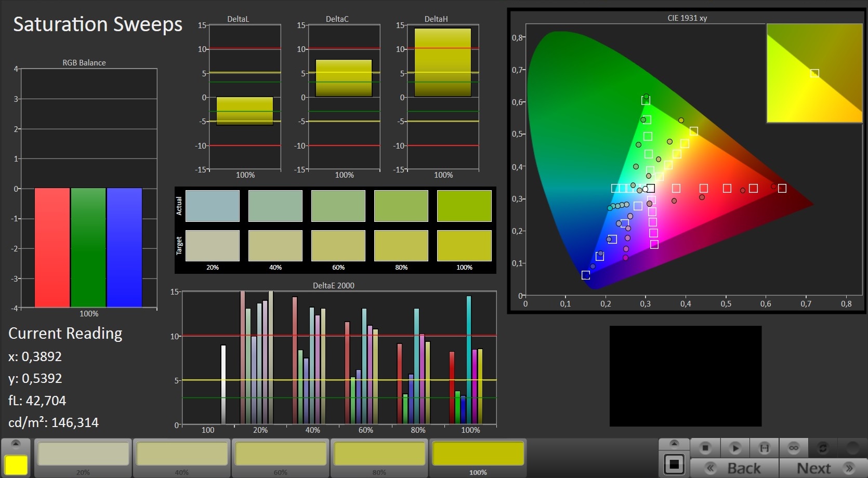Click the Target 100% yellow patch
This screenshot has width=868, height=478.
464,246
